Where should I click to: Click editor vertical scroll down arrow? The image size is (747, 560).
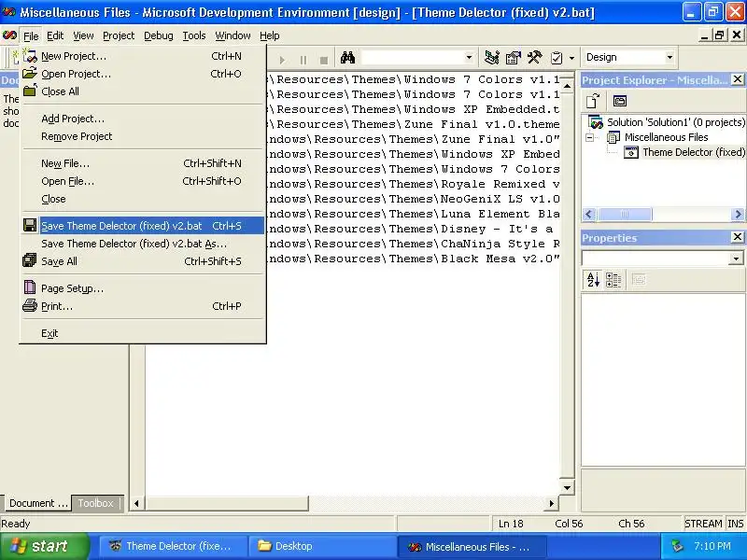point(567,487)
